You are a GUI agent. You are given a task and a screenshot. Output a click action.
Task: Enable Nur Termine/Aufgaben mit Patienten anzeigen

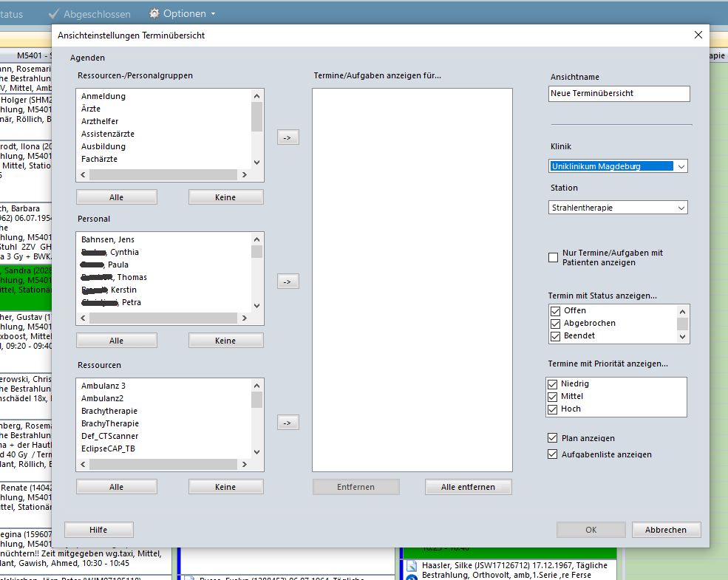point(553,257)
